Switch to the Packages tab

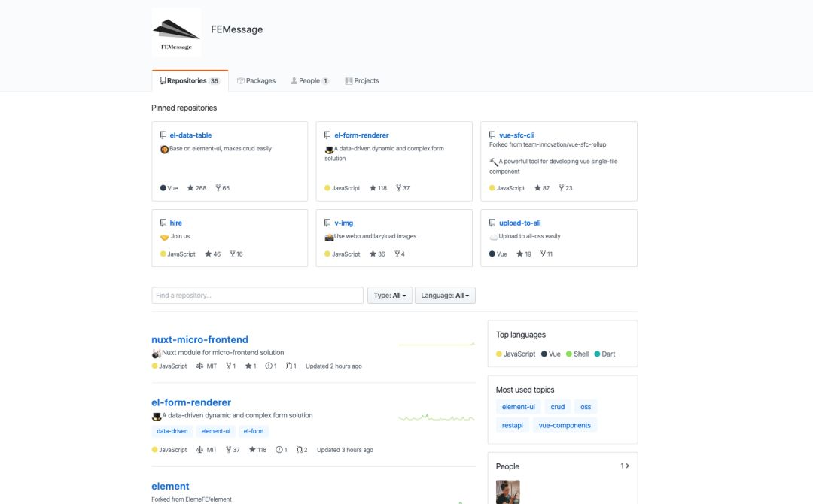click(x=256, y=80)
